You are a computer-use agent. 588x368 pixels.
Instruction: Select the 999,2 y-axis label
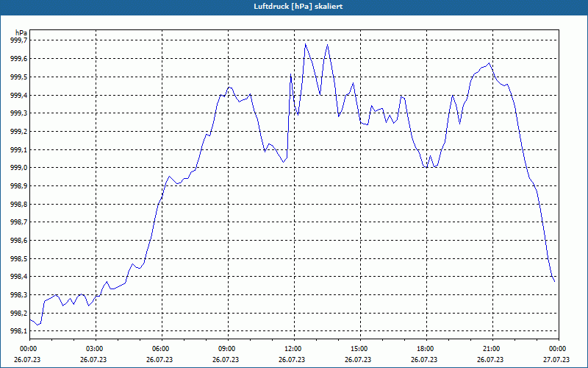[x=18, y=132]
